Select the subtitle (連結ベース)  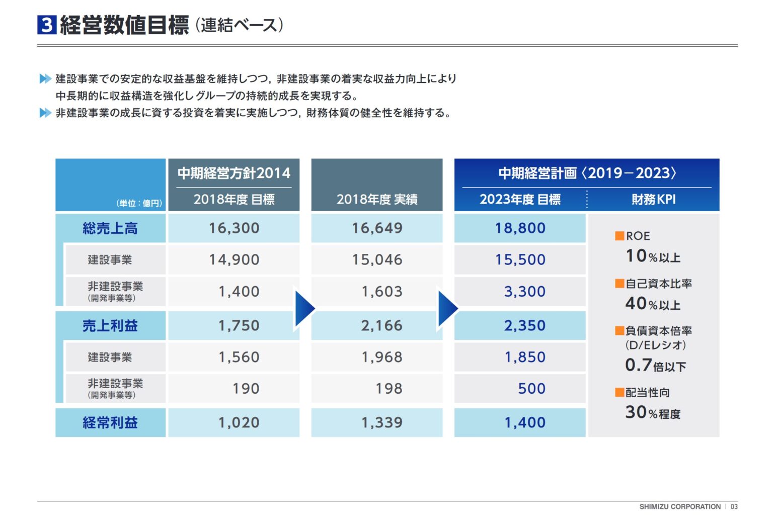pyautogui.click(x=239, y=25)
